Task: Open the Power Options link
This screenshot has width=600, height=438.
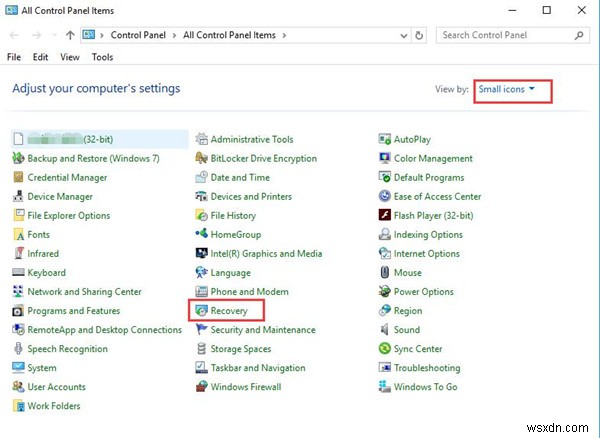Action: click(424, 291)
